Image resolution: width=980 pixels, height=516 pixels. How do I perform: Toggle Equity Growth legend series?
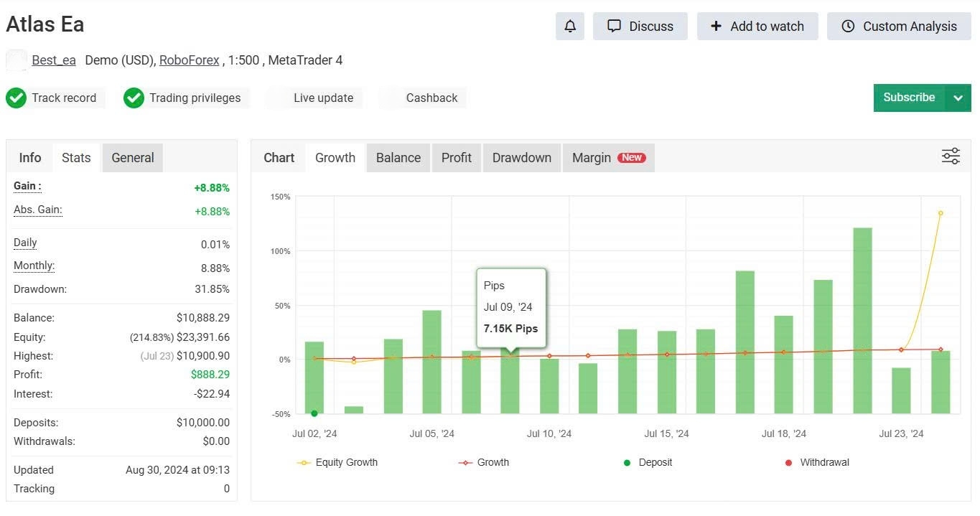[337, 463]
